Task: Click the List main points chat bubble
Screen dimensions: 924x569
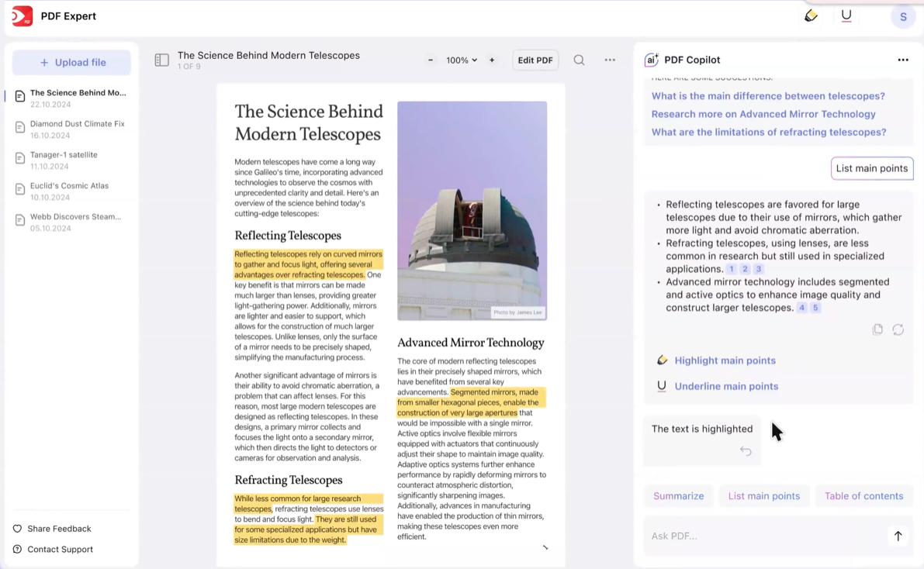Action: pos(871,168)
